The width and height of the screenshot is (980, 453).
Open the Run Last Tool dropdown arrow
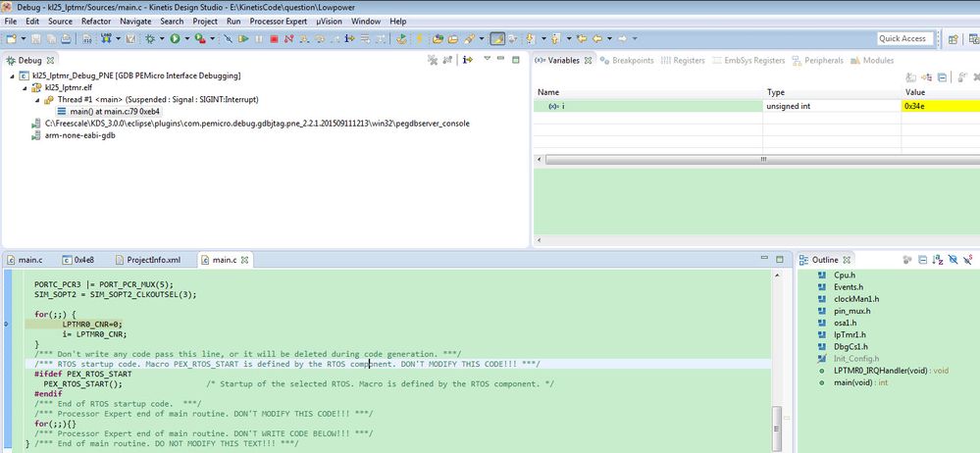coord(213,39)
